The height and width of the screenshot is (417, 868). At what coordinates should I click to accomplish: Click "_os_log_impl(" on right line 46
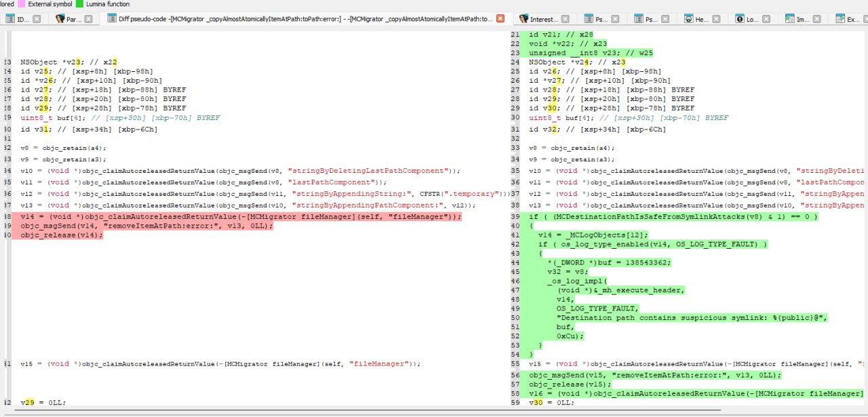[x=576, y=281]
